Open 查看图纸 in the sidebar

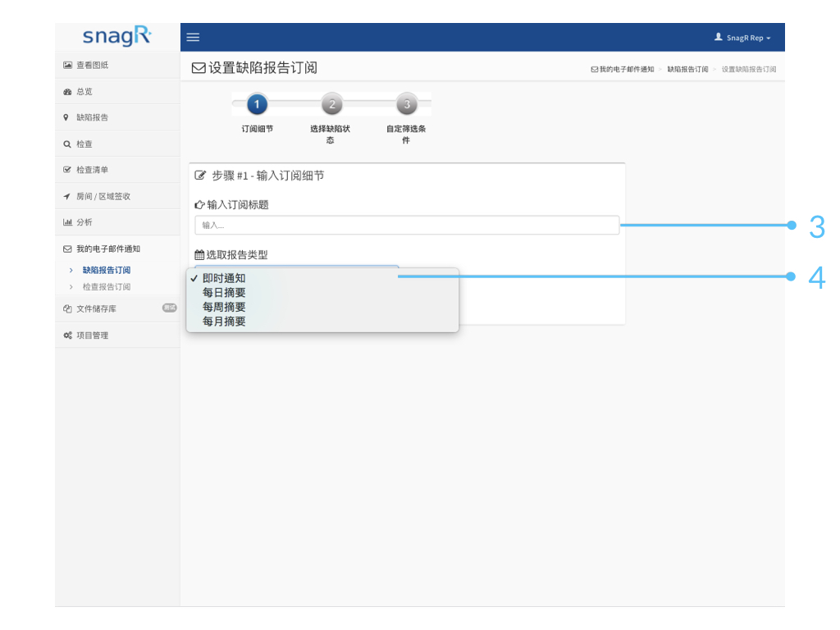pyautogui.click(x=117, y=65)
